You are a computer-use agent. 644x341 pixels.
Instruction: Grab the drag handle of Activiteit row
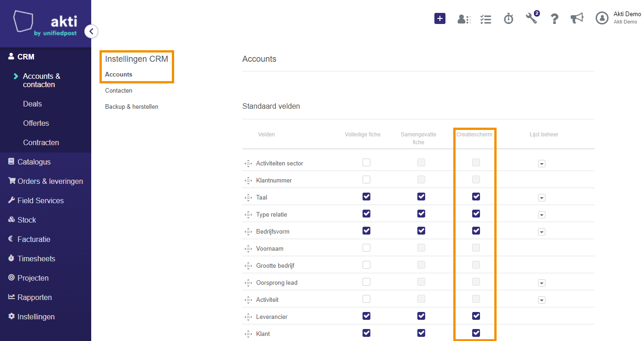click(x=248, y=300)
